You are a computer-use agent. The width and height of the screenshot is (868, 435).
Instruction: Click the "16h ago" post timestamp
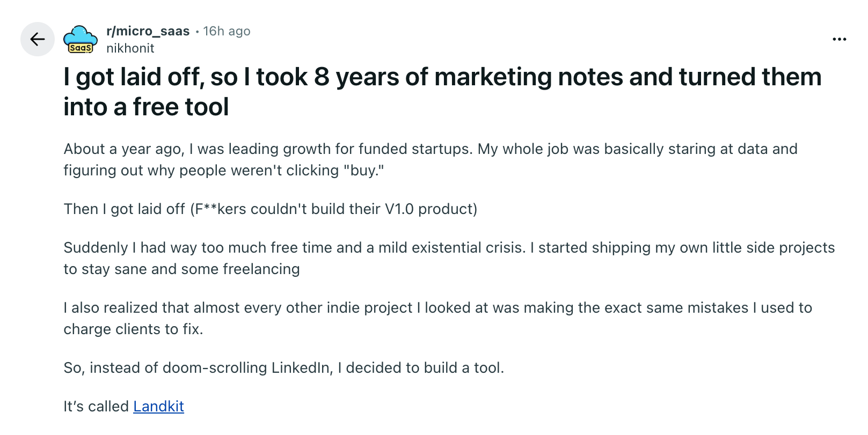pyautogui.click(x=227, y=31)
